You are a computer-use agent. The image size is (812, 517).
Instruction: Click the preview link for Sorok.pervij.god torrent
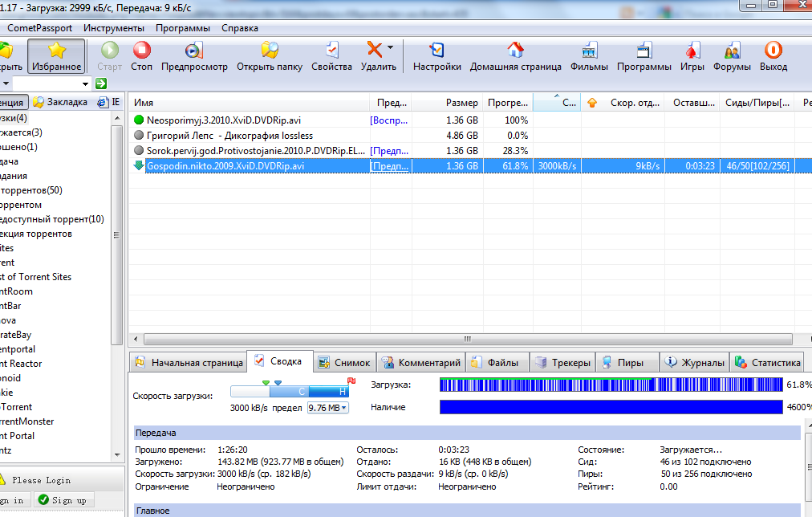point(389,150)
